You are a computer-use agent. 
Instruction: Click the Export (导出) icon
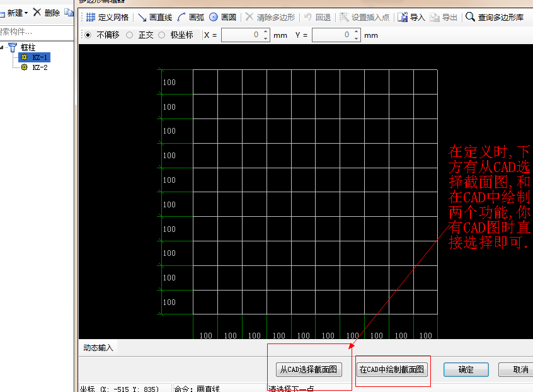click(x=435, y=17)
